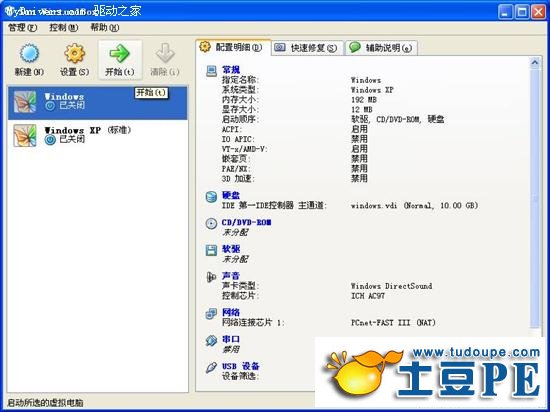Close the VirtualBox window

tap(538, 12)
